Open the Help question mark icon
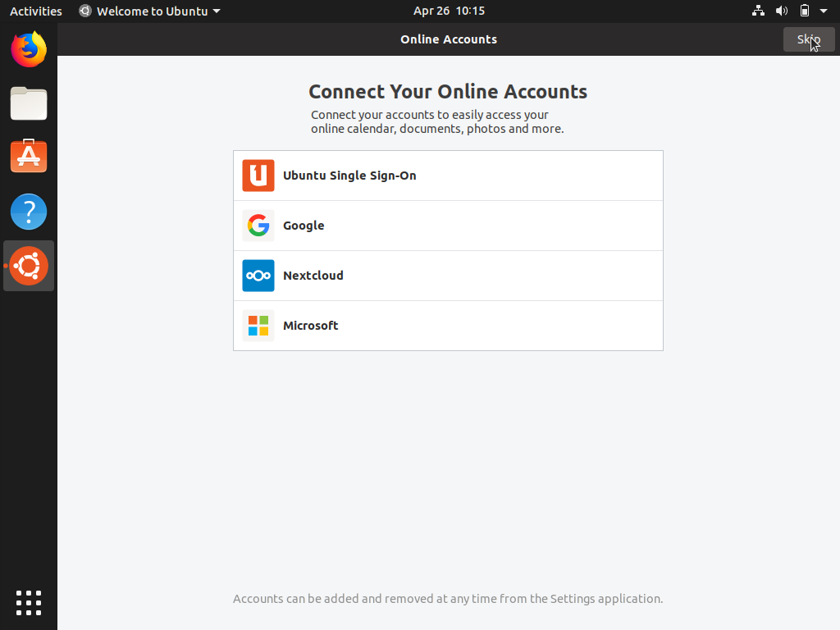This screenshot has height=630, width=840. pos(29,212)
